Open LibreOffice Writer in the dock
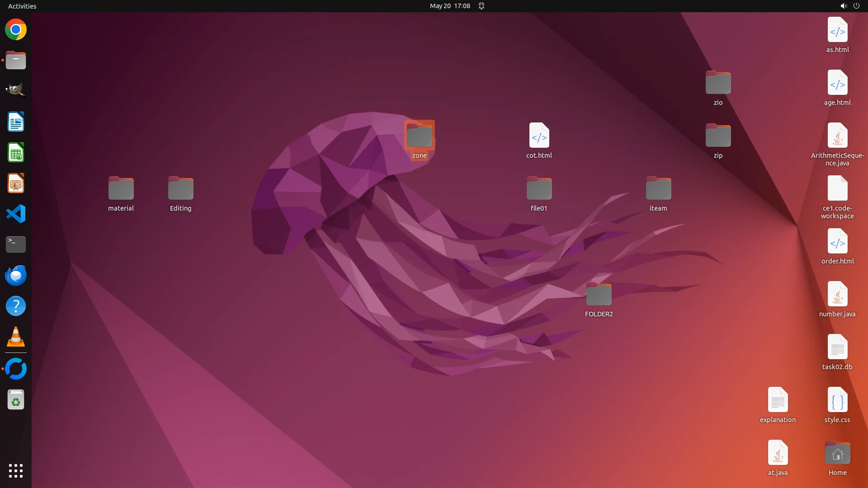Image resolution: width=868 pixels, height=488 pixels. (x=16, y=122)
